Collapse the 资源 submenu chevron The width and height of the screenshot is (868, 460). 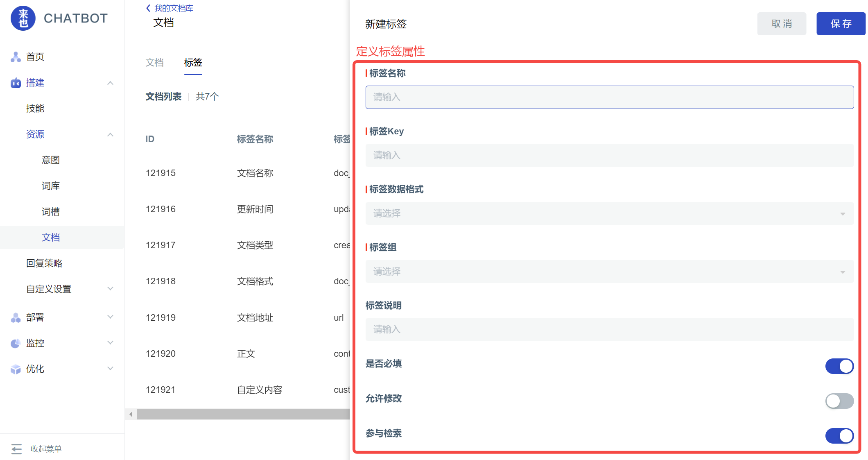[110, 135]
